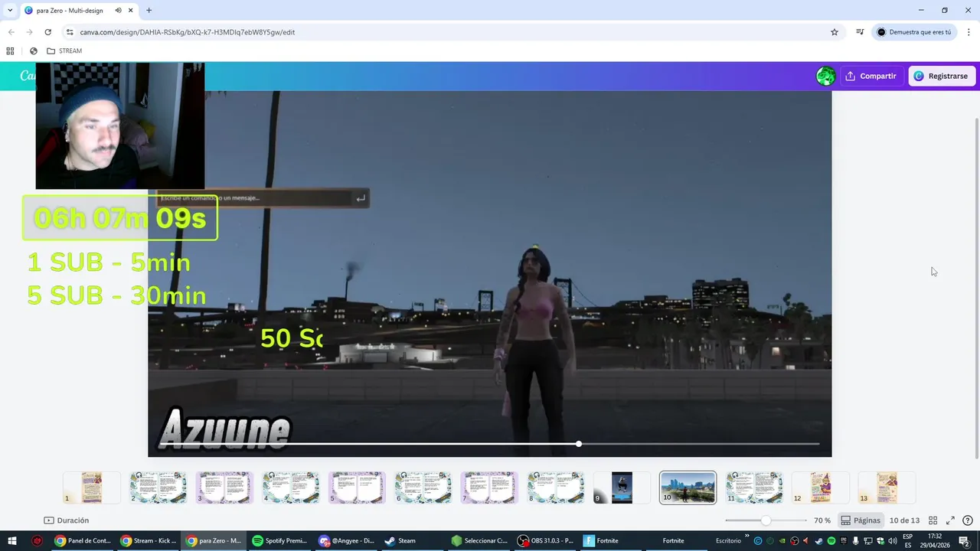Open the taskbar clock 17:32

[935, 541]
